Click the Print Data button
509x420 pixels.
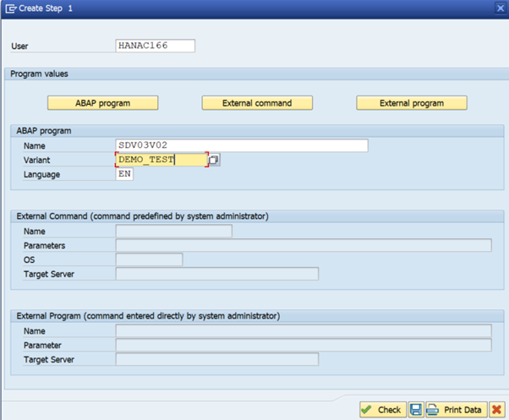coord(457,410)
